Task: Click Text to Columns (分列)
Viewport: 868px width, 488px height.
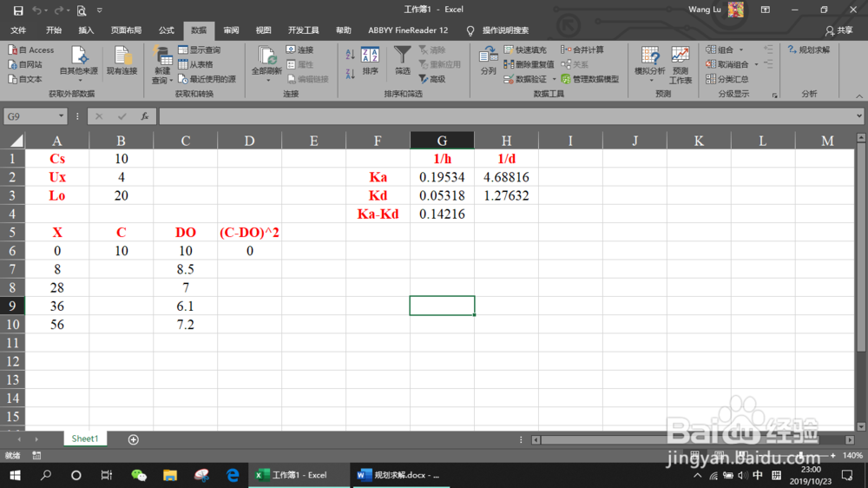Action: (x=488, y=61)
